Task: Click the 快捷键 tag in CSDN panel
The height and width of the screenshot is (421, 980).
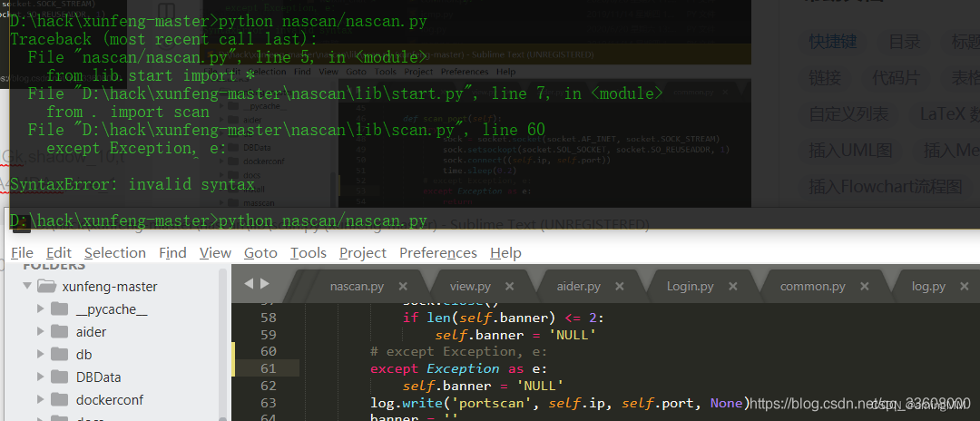Action: pyautogui.click(x=832, y=42)
